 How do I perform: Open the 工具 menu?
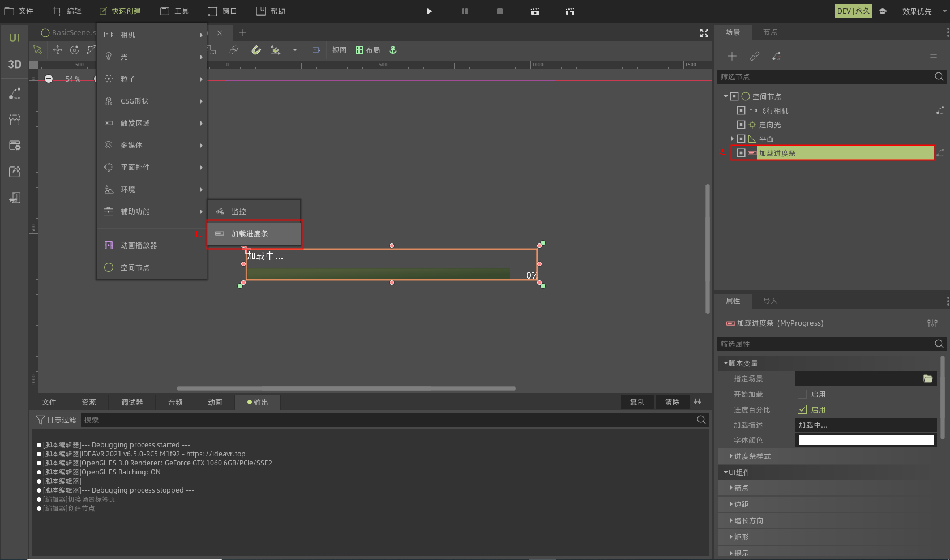[174, 11]
